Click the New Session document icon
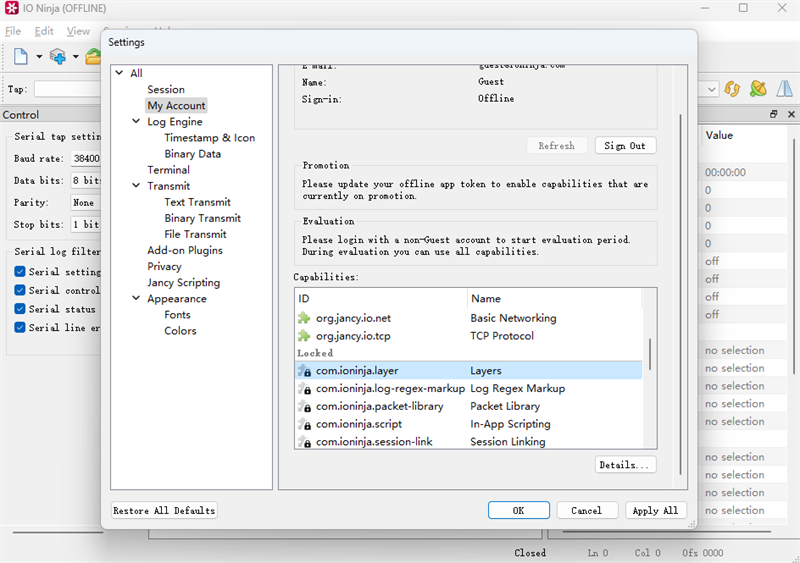The image size is (800, 563). [20, 56]
